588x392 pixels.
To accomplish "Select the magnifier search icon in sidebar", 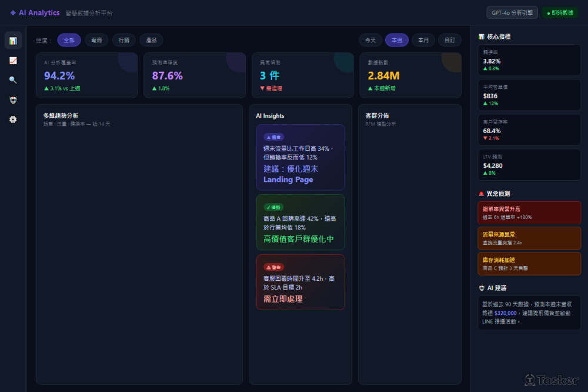I will point(12,79).
